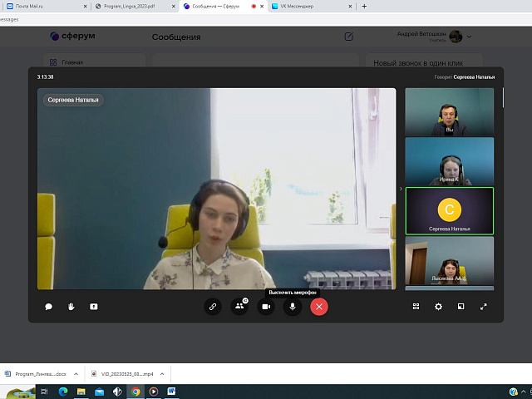
Task: Raise hand in the call
Action: tap(71, 307)
